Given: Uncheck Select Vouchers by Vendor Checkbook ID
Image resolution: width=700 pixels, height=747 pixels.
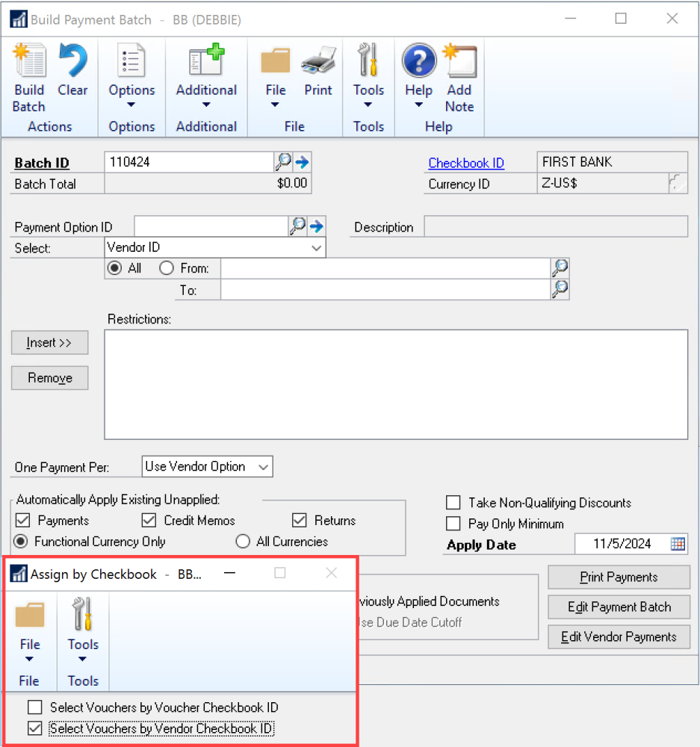Looking at the screenshot, I should [35, 728].
